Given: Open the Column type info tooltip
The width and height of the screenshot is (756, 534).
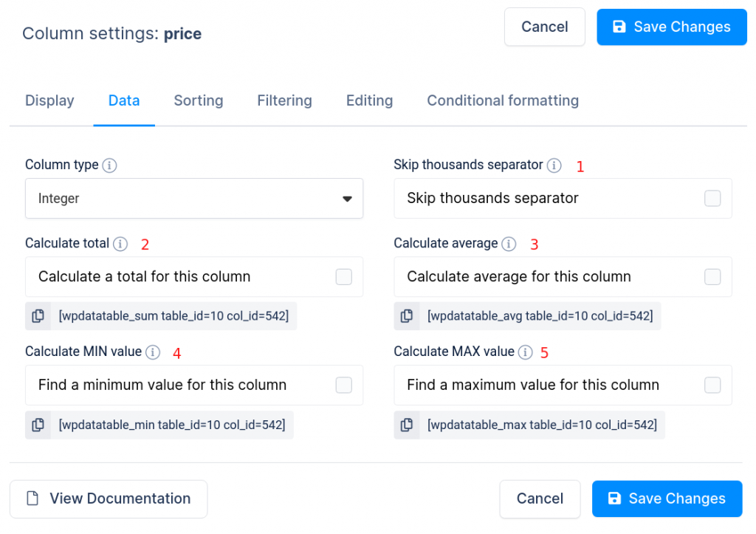Looking at the screenshot, I should (x=109, y=165).
